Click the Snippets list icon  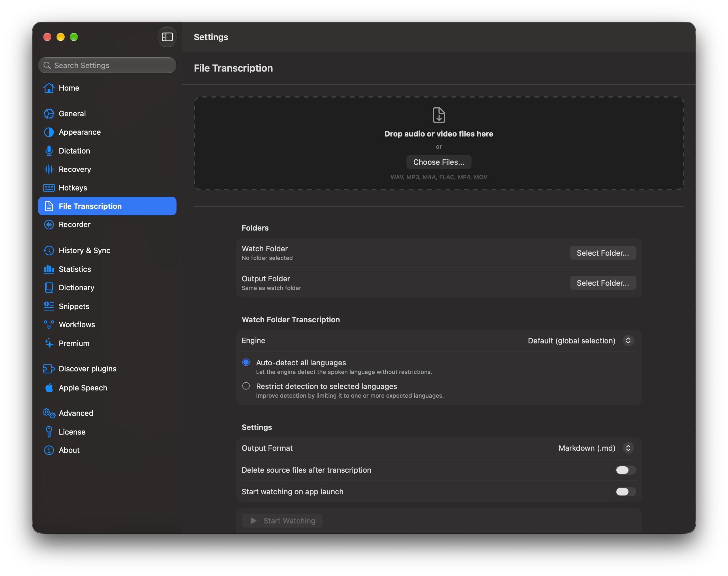tap(49, 306)
